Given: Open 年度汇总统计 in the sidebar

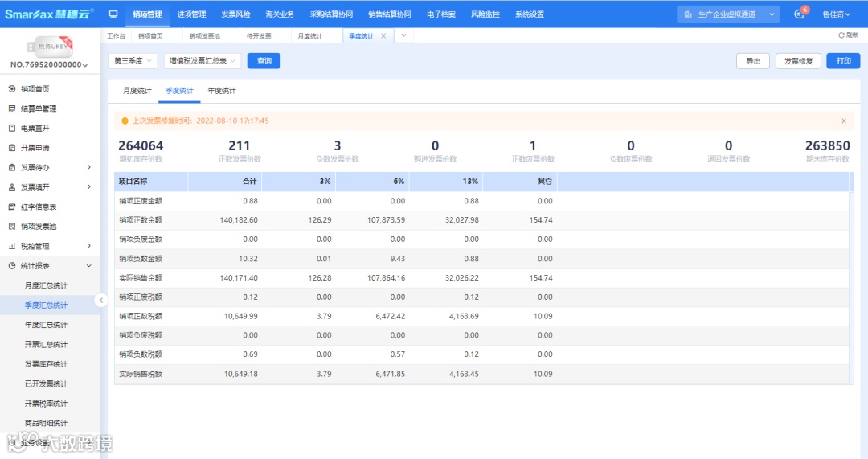Looking at the screenshot, I should (x=46, y=325).
